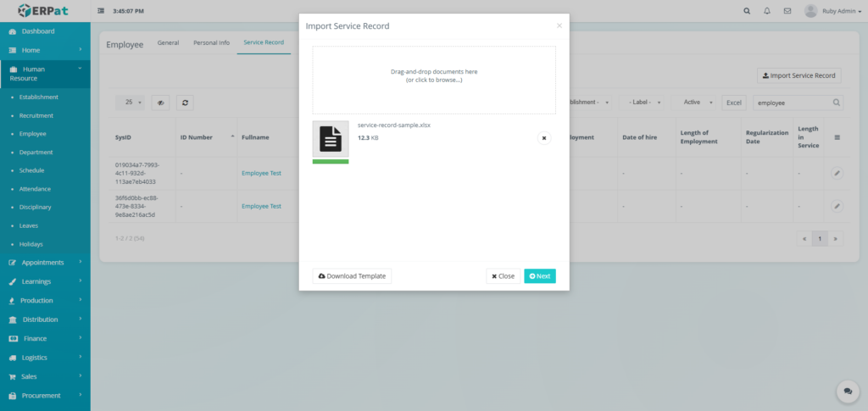Open the 25 rows-per-page dropdown

click(130, 103)
